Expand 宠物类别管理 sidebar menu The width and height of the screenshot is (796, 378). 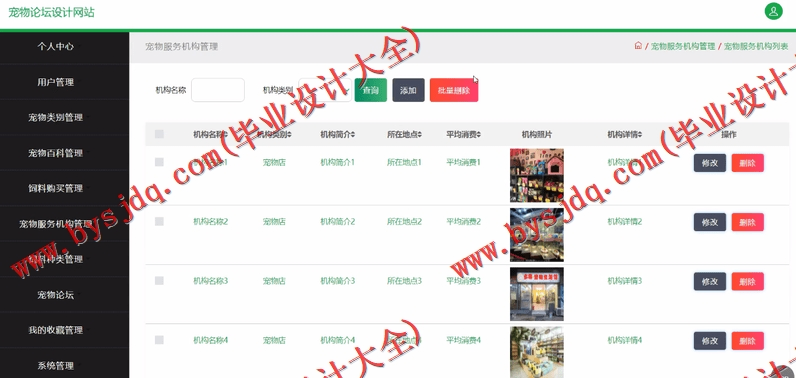[55, 118]
